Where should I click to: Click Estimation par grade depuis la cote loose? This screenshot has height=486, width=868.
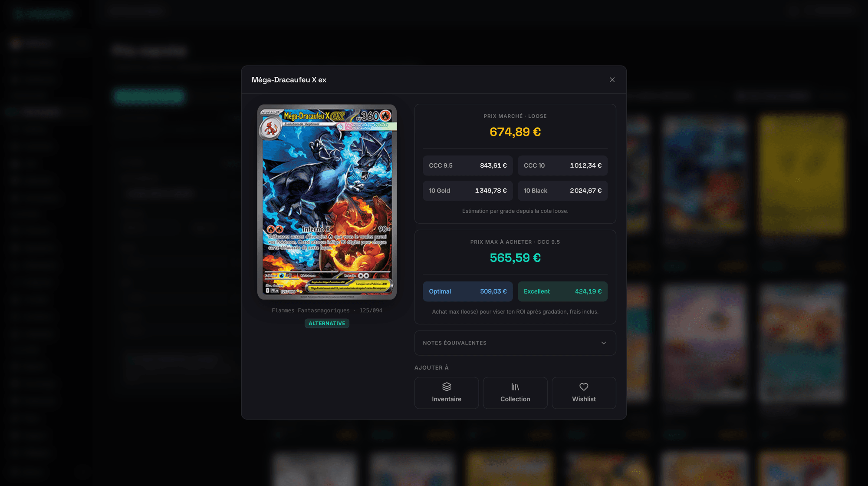[515, 211]
